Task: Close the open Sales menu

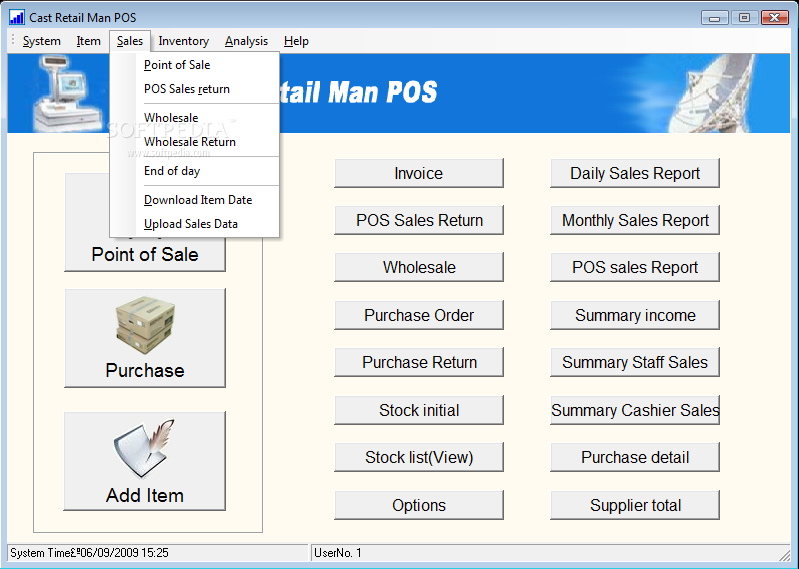Action: point(129,41)
